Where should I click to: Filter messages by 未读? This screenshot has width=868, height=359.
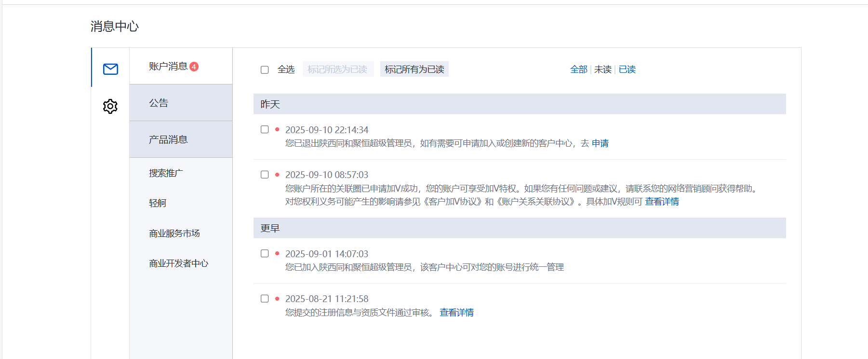[x=602, y=69]
